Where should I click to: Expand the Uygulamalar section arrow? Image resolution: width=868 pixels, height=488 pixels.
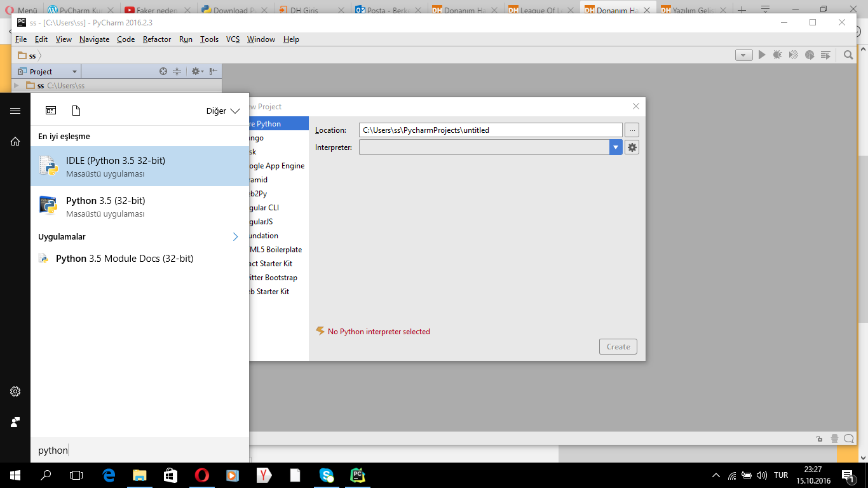pos(235,236)
